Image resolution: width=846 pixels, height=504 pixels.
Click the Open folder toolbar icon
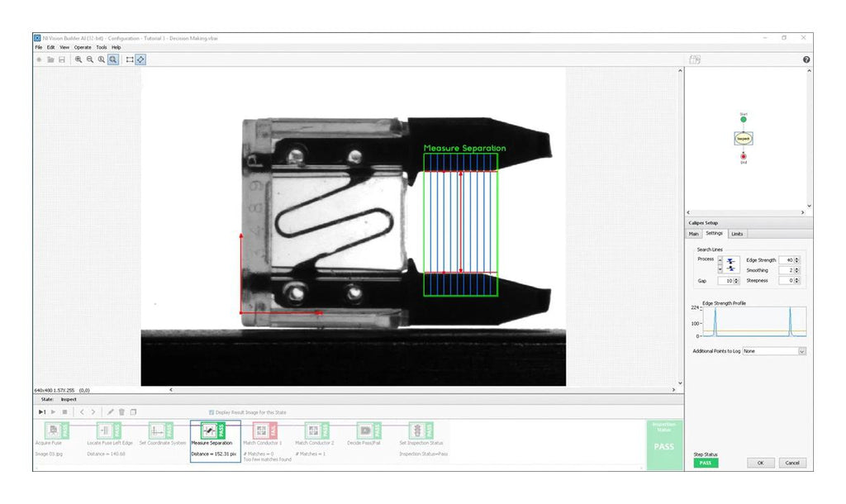click(x=50, y=59)
